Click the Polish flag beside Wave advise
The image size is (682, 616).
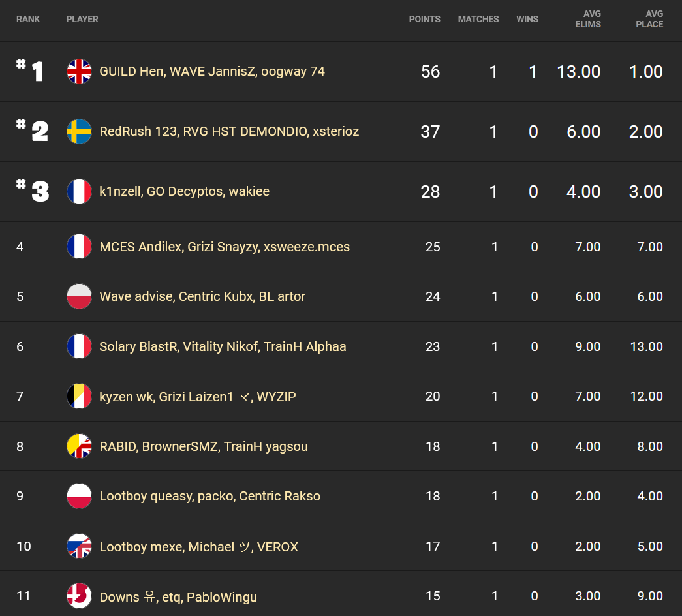(x=79, y=296)
